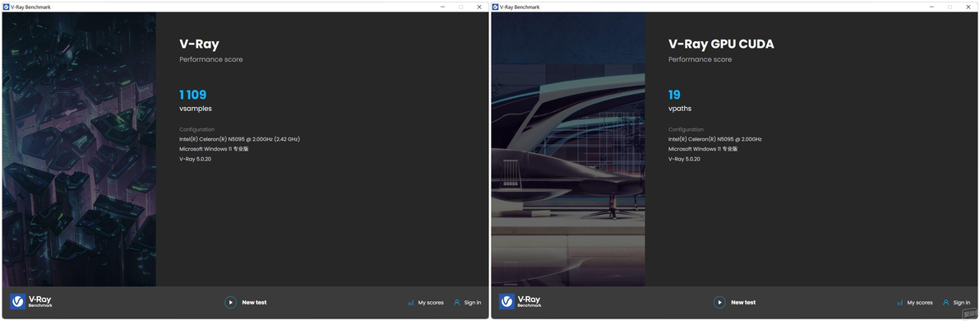The width and height of the screenshot is (980, 321).
Task: Select New test label in GPU CUDA window
Action: coord(744,302)
